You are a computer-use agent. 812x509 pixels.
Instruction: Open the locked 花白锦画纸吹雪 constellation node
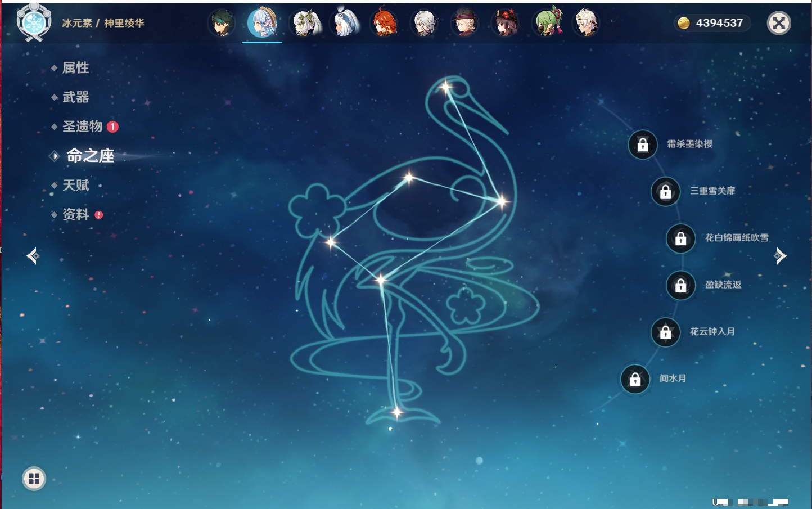[680, 238]
